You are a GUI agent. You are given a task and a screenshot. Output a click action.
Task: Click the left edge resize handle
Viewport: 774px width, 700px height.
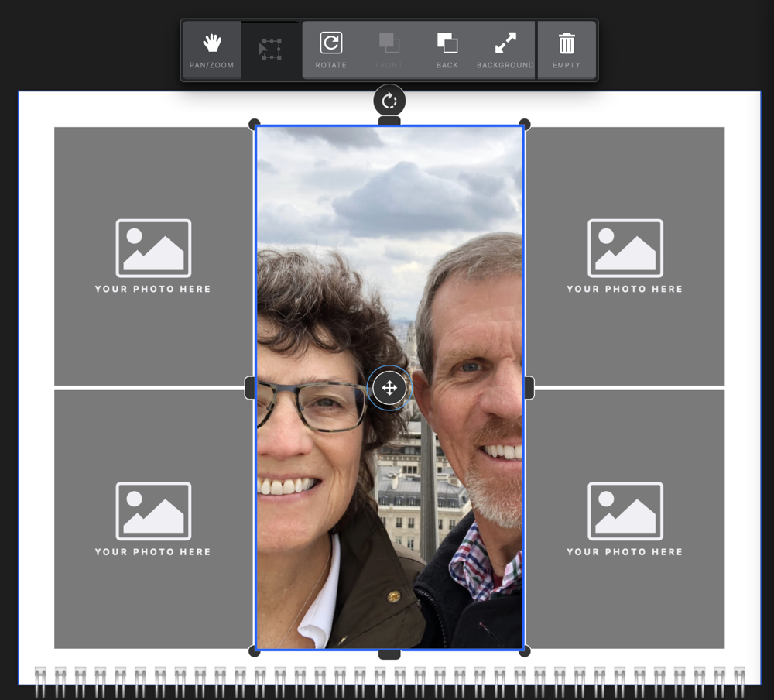[250, 388]
